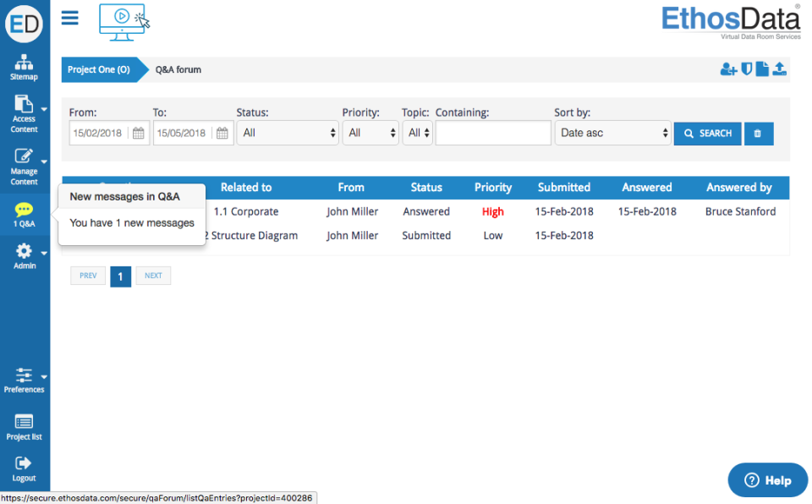This screenshot has width=812, height=504.
Task: Expand the Priority filter dropdown
Action: (370, 134)
